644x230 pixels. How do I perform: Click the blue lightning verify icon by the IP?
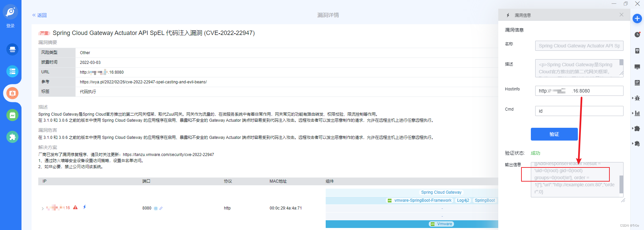click(85, 207)
